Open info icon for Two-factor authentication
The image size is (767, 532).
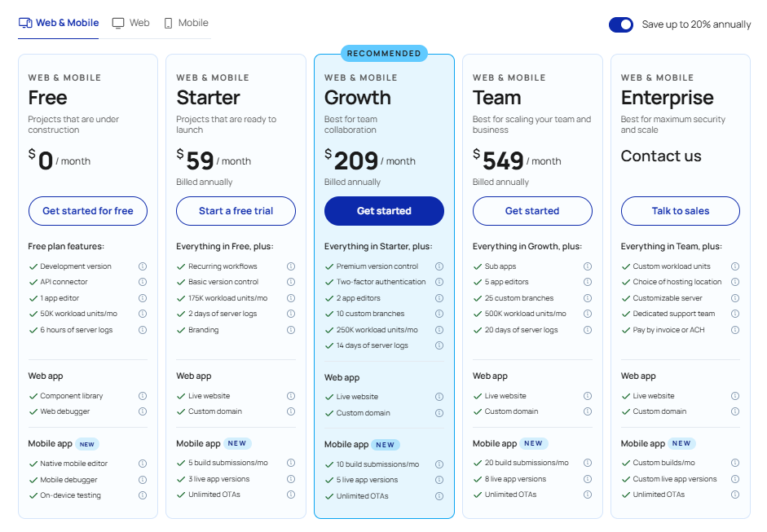[439, 282]
